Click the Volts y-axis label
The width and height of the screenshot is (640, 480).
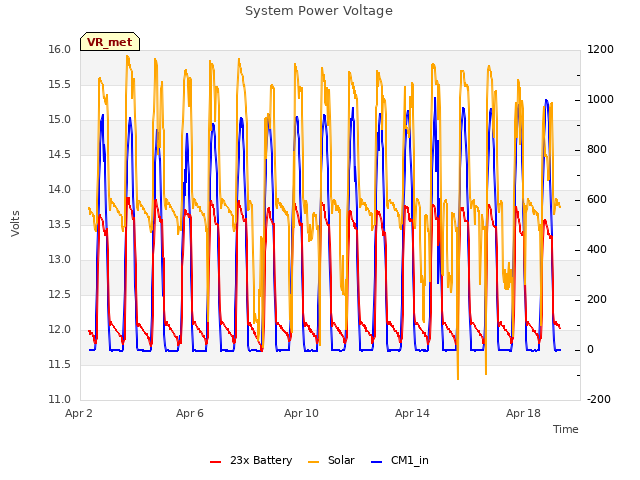coord(16,223)
